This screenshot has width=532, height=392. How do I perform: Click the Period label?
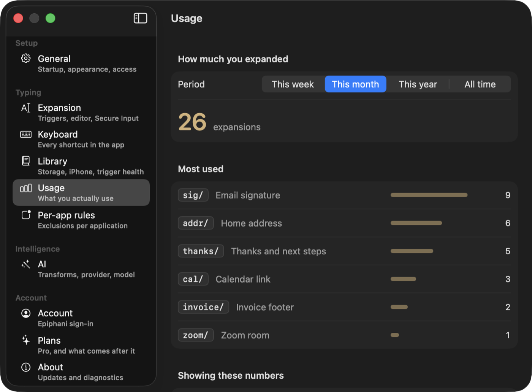(x=191, y=84)
